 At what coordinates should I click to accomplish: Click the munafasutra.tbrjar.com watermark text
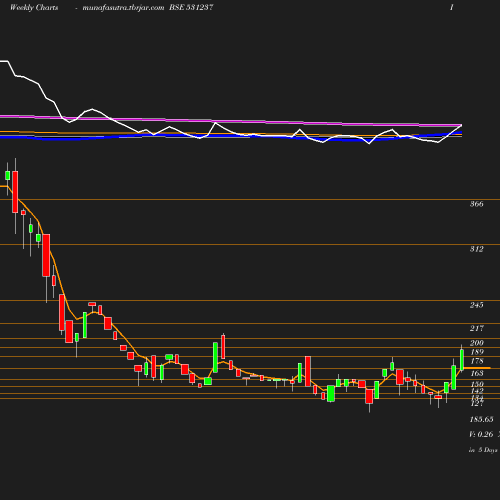[123, 8]
